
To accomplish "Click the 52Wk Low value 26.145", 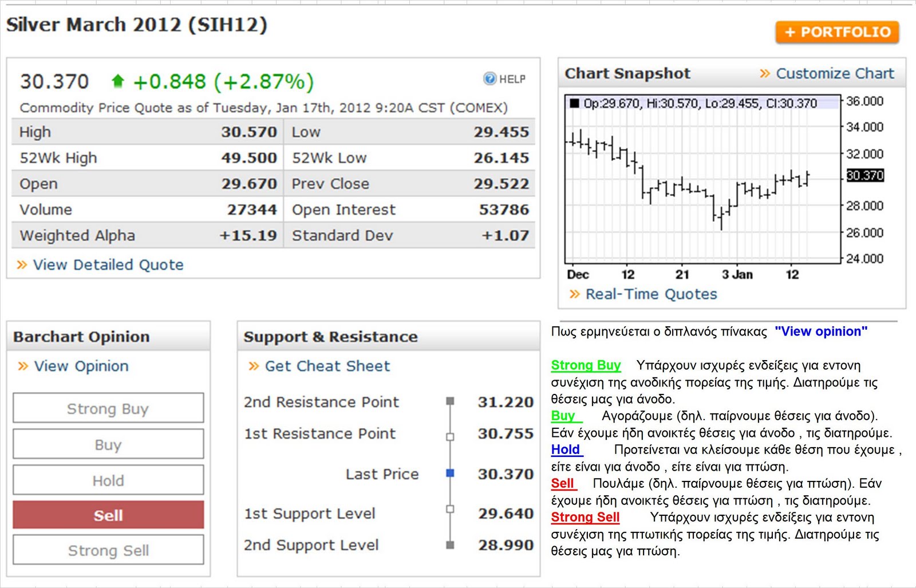I will coord(501,157).
